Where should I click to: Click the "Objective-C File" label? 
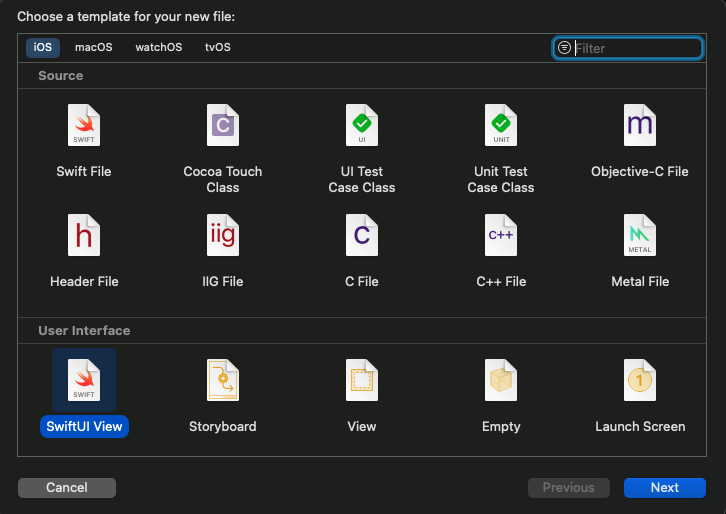[x=639, y=171]
